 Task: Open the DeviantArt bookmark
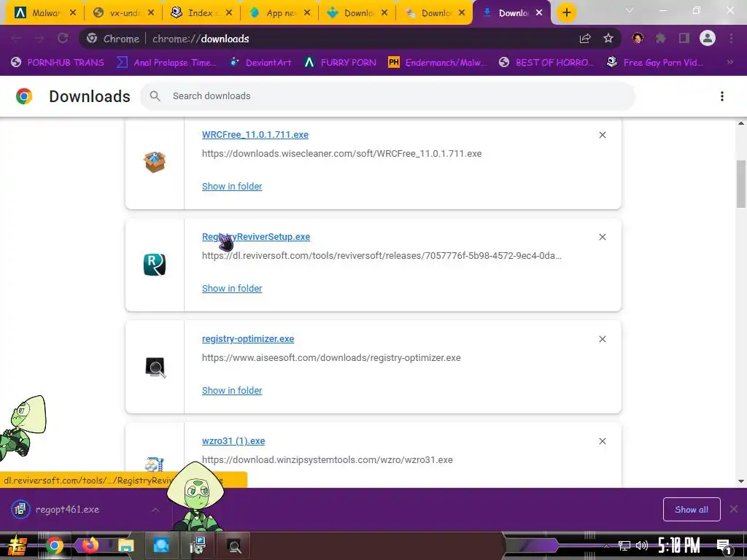[260, 63]
